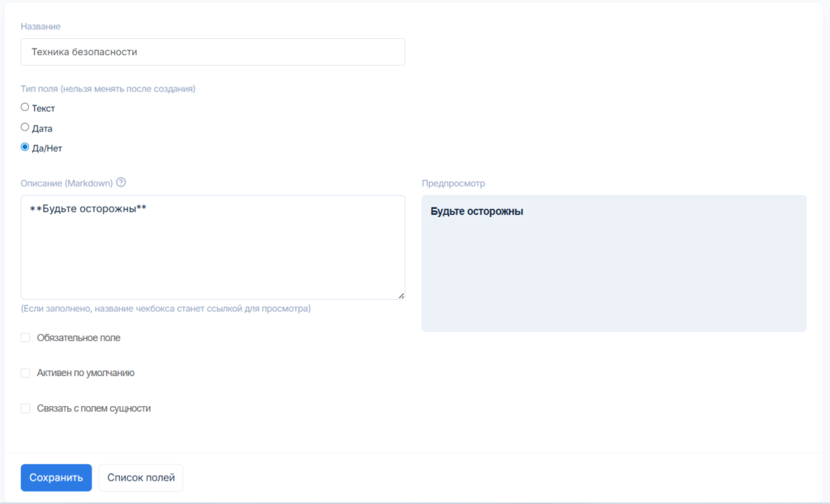Open the Список полей button
Viewport: 830px width, 504px height.
(141, 478)
